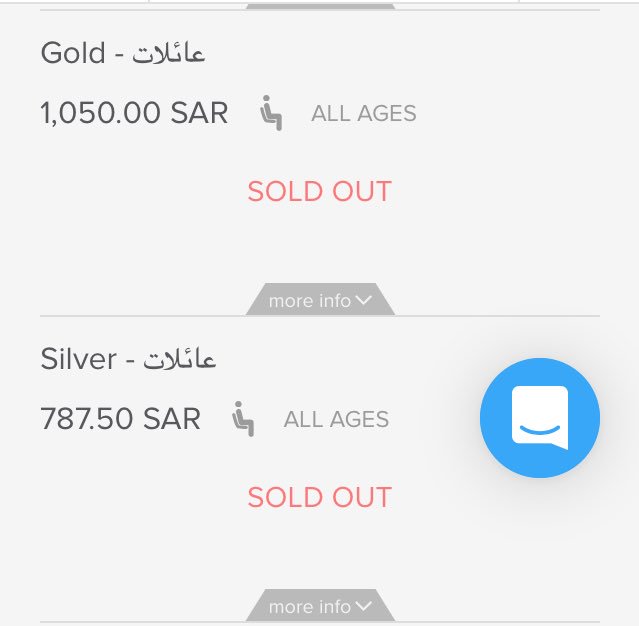Click the Gold - عائلات ticket title

click(x=123, y=53)
